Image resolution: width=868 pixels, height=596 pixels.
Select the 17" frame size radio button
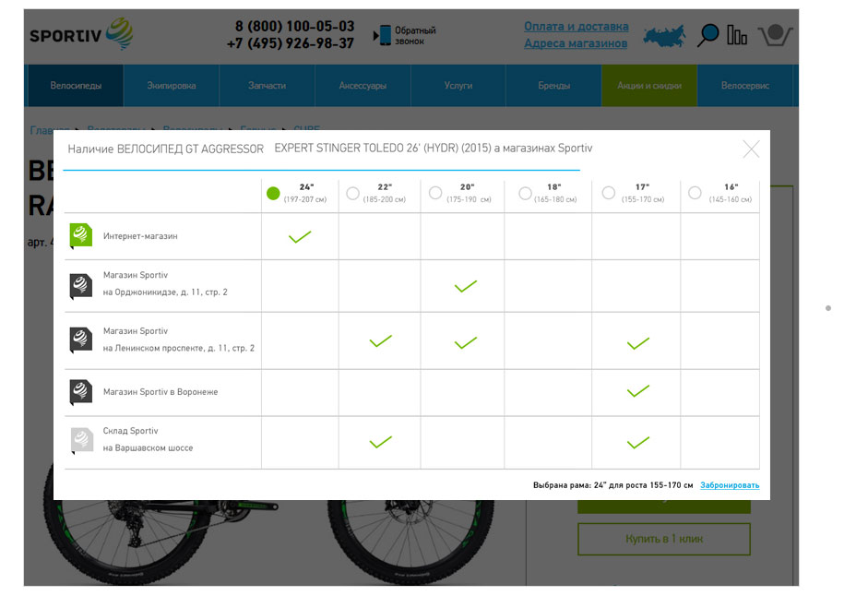[x=609, y=193]
